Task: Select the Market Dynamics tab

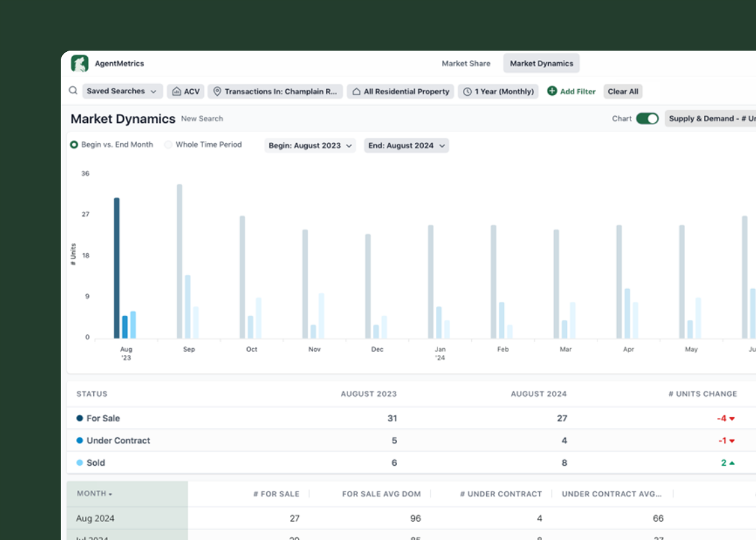Action: tap(541, 63)
